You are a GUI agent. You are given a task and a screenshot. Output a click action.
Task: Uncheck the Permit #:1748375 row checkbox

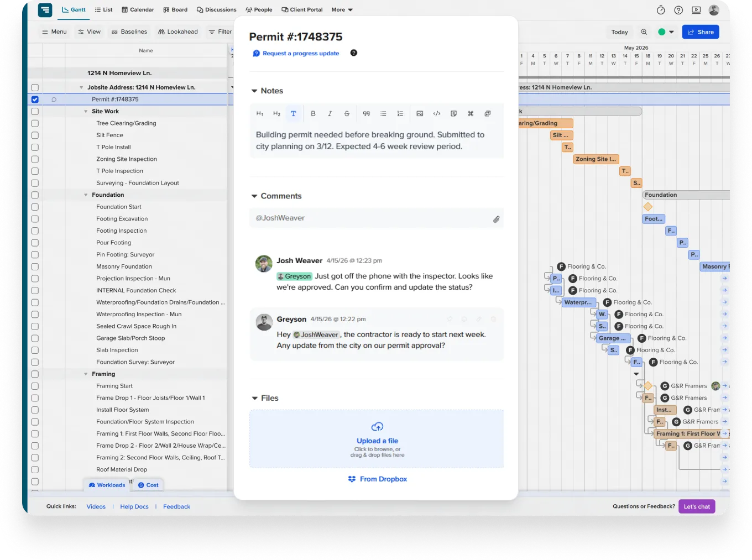(x=35, y=100)
